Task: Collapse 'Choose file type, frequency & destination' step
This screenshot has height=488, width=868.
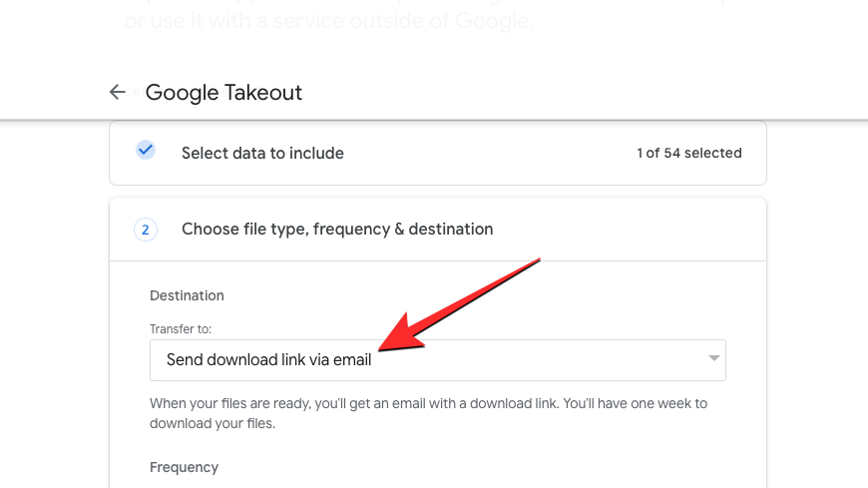Action: pos(438,230)
